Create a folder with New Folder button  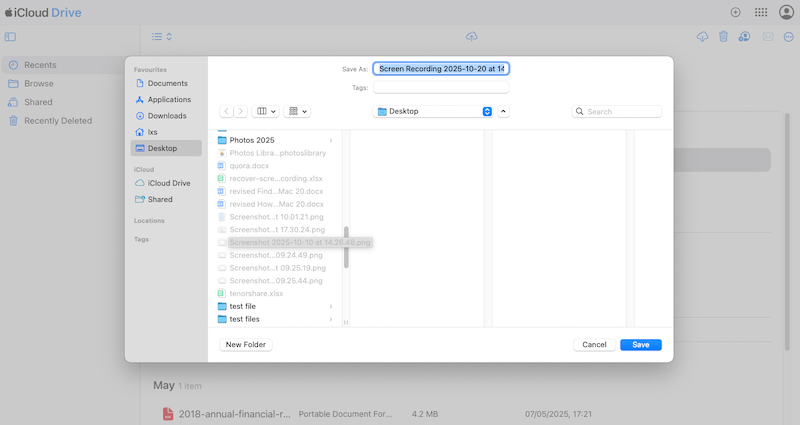[246, 344]
